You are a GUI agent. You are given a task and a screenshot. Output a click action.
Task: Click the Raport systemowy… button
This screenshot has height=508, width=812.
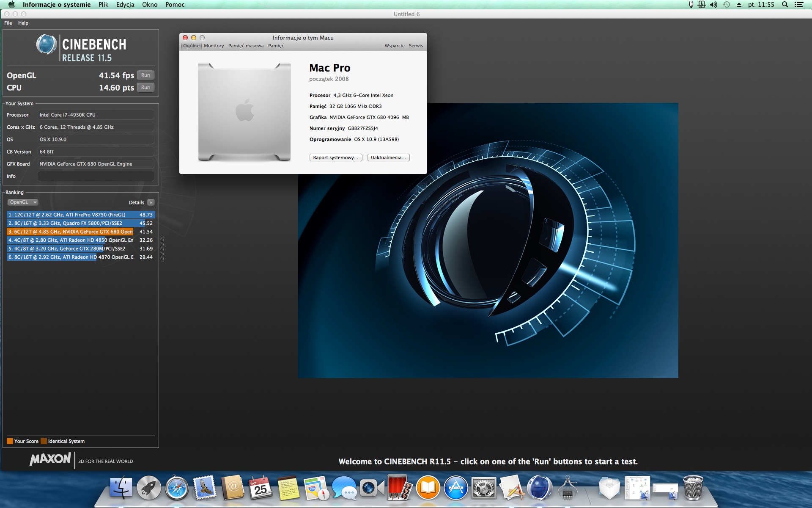coord(336,157)
